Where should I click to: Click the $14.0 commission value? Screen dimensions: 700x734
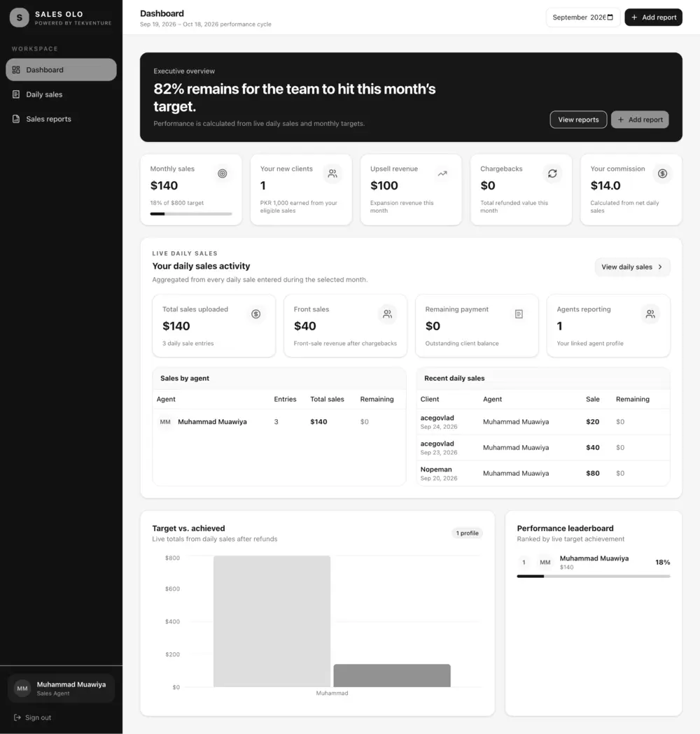click(x=605, y=186)
